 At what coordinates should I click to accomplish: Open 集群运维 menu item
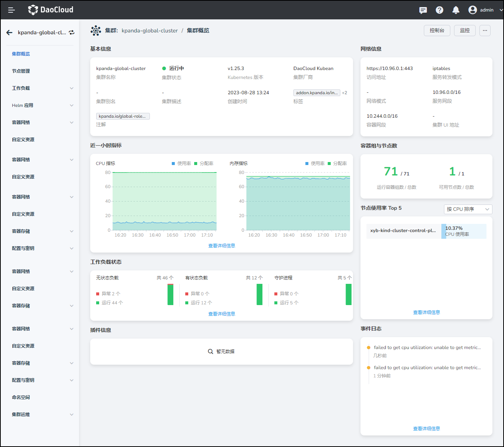click(x=21, y=415)
